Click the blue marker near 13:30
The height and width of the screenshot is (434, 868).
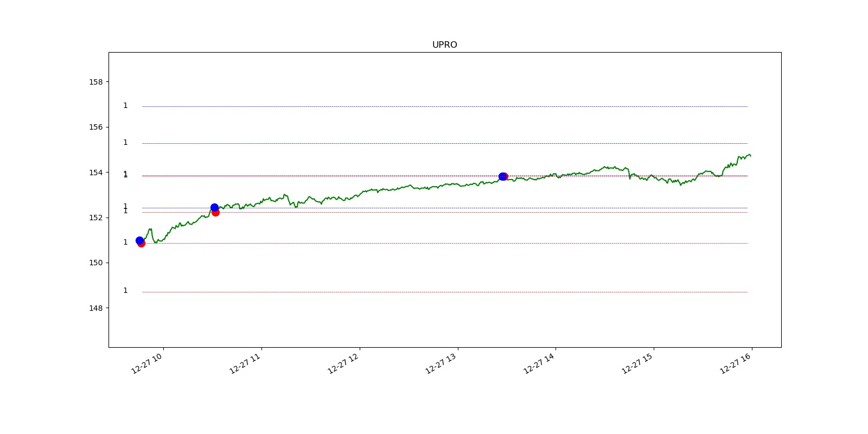point(502,176)
